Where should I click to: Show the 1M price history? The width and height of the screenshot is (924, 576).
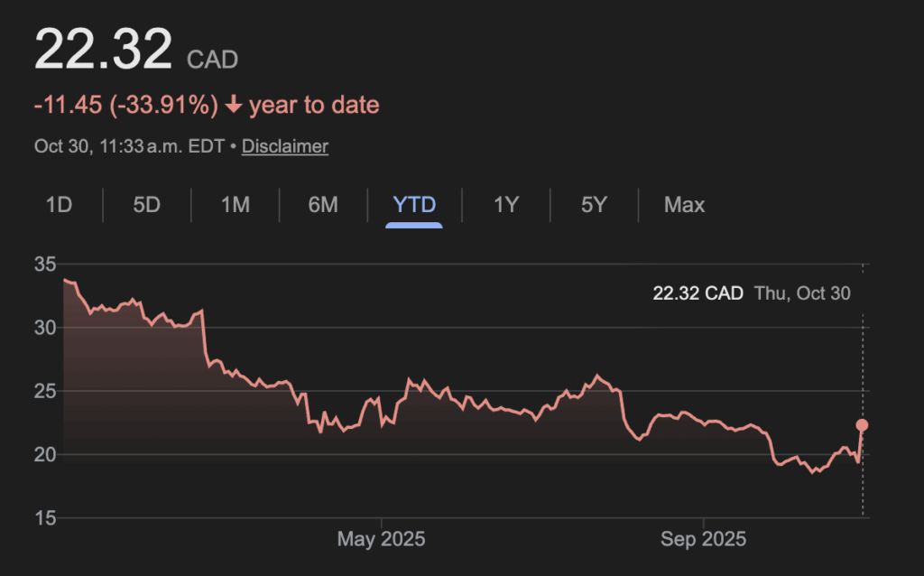[235, 205]
